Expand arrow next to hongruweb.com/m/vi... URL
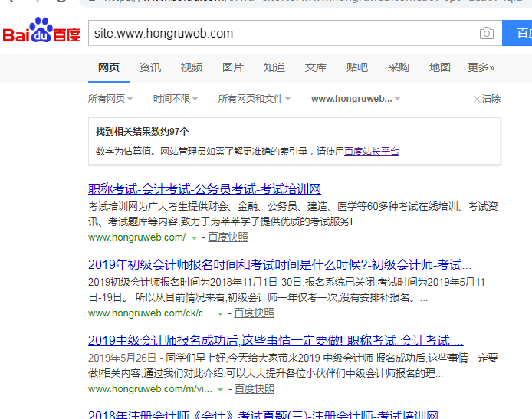532x419 pixels. tap(220, 389)
